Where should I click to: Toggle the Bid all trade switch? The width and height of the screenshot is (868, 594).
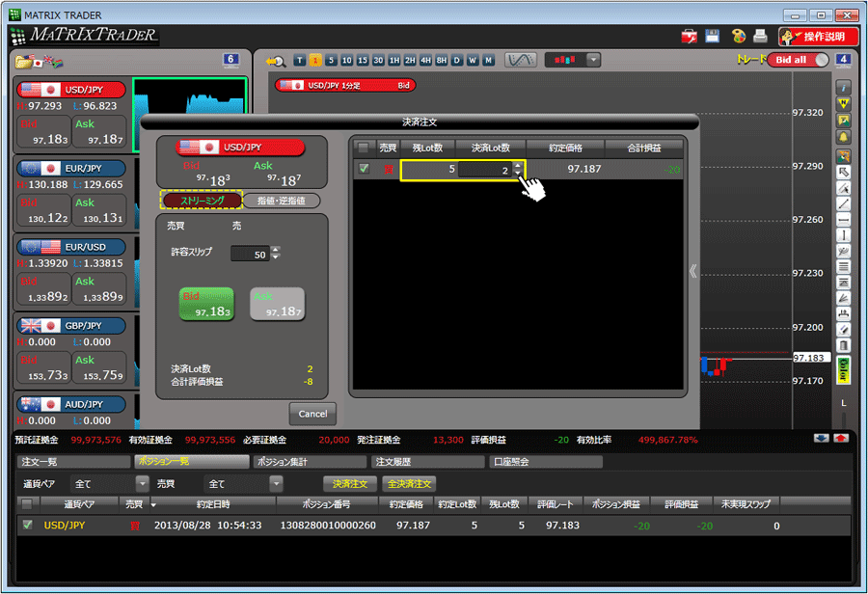[798, 60]
